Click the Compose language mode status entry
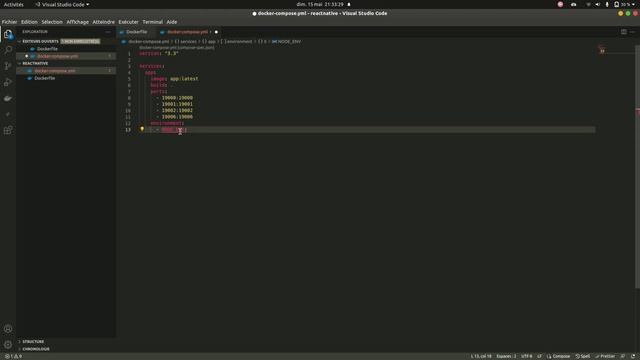 click(x=558, y=356)
